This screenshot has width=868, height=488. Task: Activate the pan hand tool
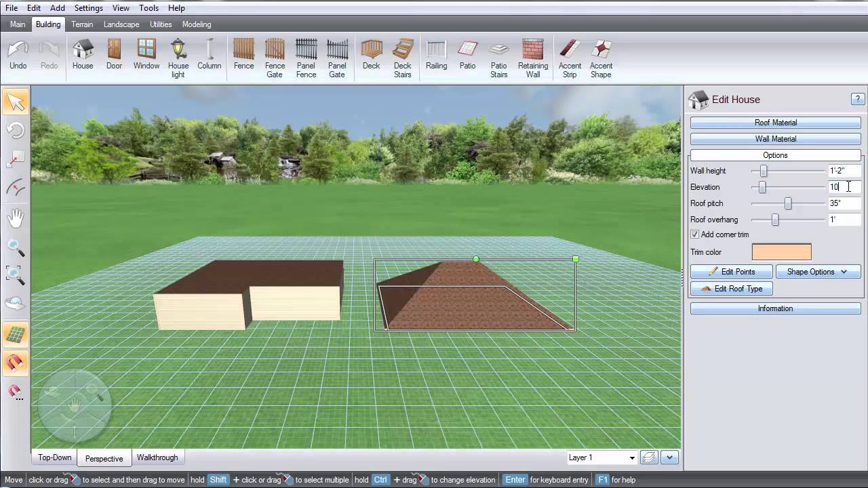coord(16,218)
